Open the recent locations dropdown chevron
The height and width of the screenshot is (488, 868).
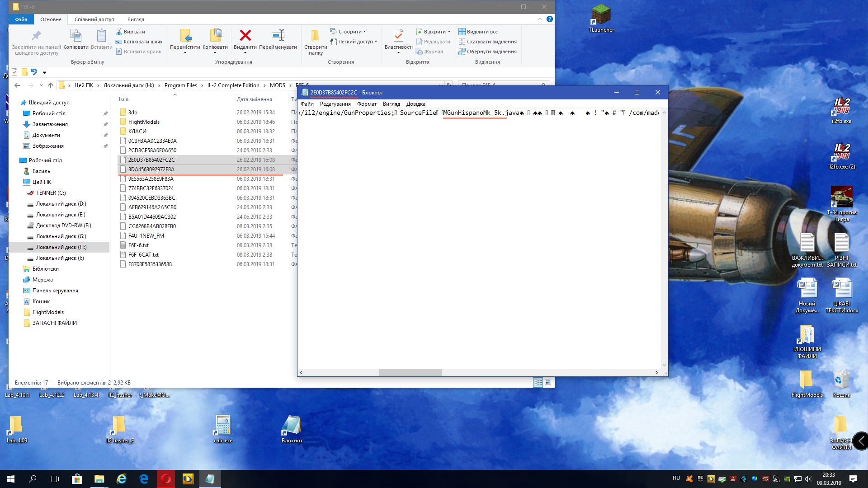41,85
